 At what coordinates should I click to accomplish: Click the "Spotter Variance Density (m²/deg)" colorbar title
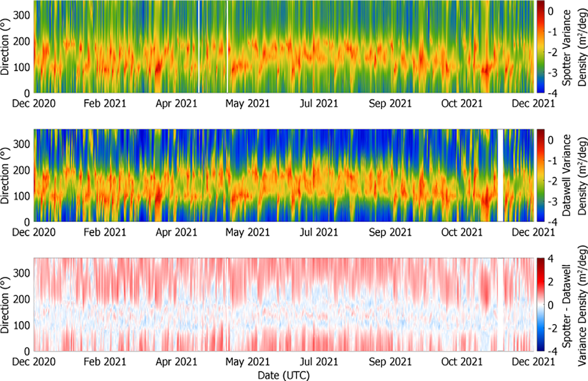(x=574, y=47)
